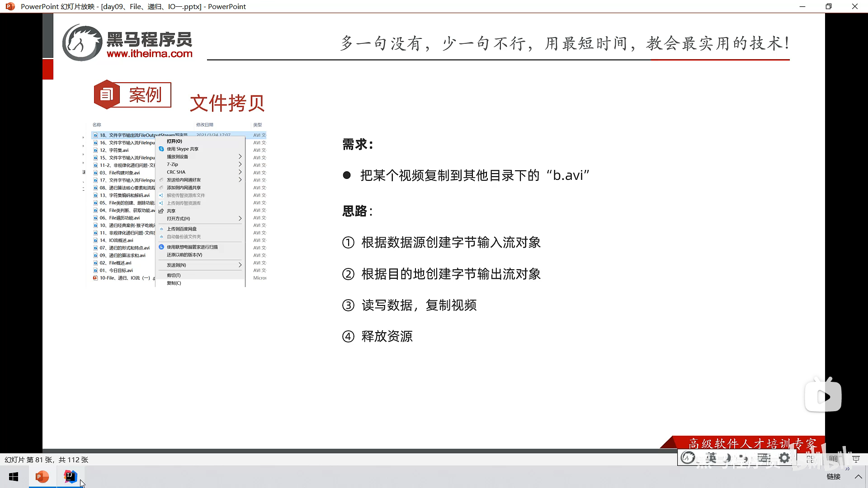Switch to PowerPoint in the taskbar
This screenshot has height=488, width=868.
click(42, 477)
